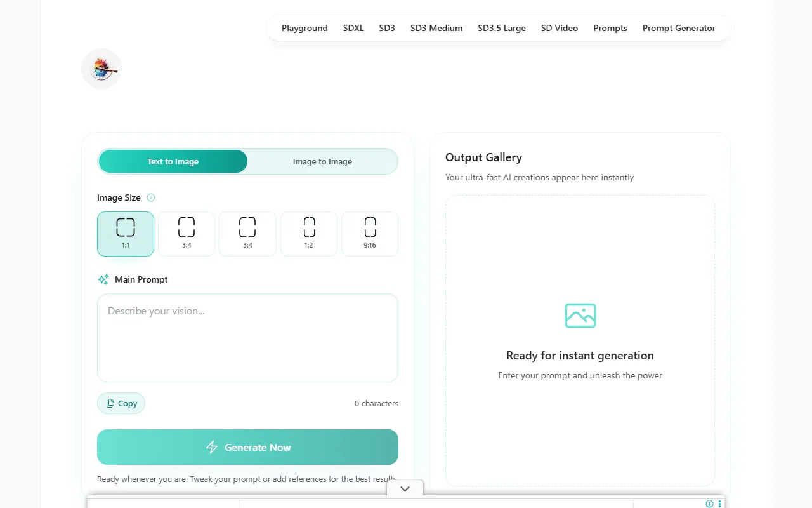Go to SD3.5 Large page

click(501, 28)
